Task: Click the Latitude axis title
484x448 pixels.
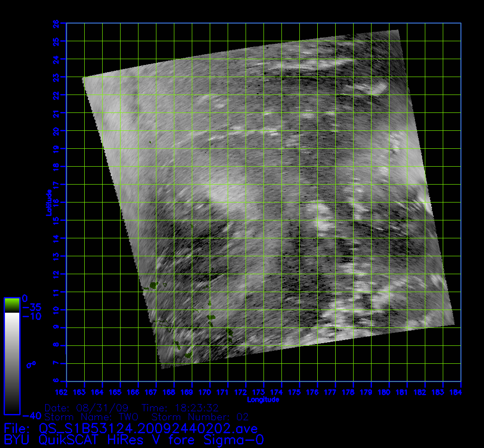Action: [48, 202]
